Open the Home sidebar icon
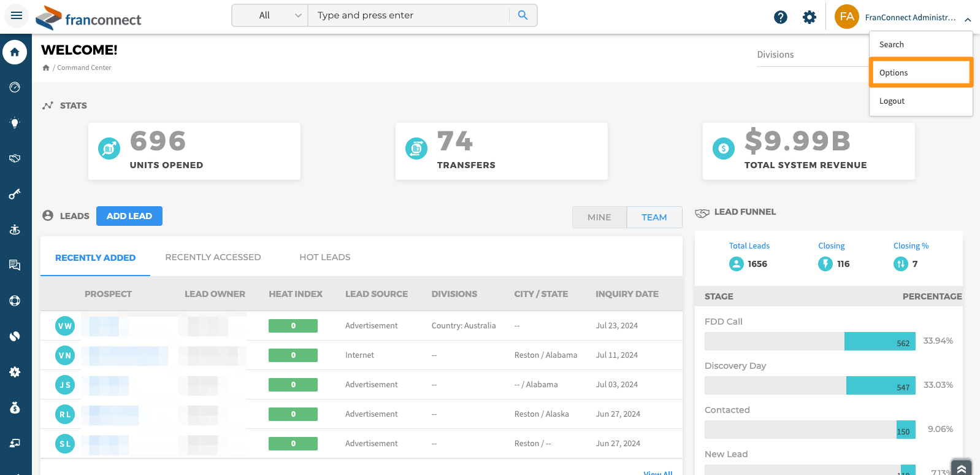Image resolution: width=980 pixels, height=475 pixels. 15,52
